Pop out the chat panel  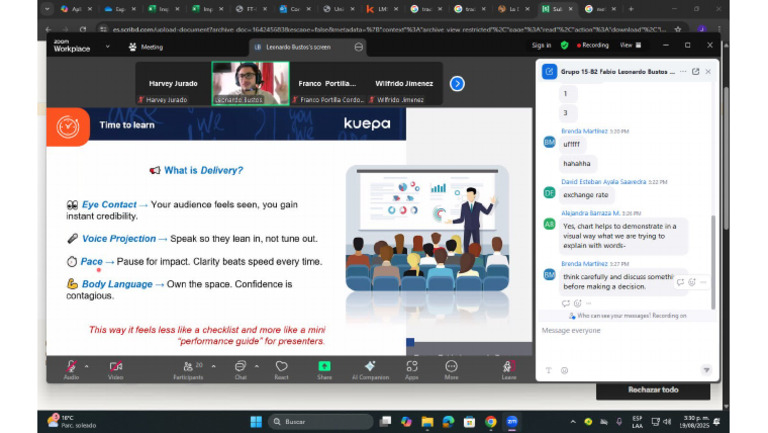coord(696,72)
